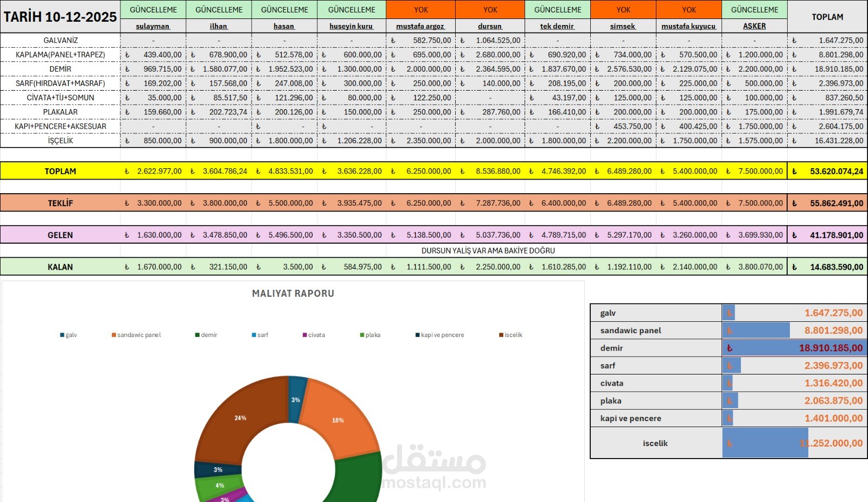Click the mustafa kuyucu header cell
This screenshot has height=502, width=868.
689,26
